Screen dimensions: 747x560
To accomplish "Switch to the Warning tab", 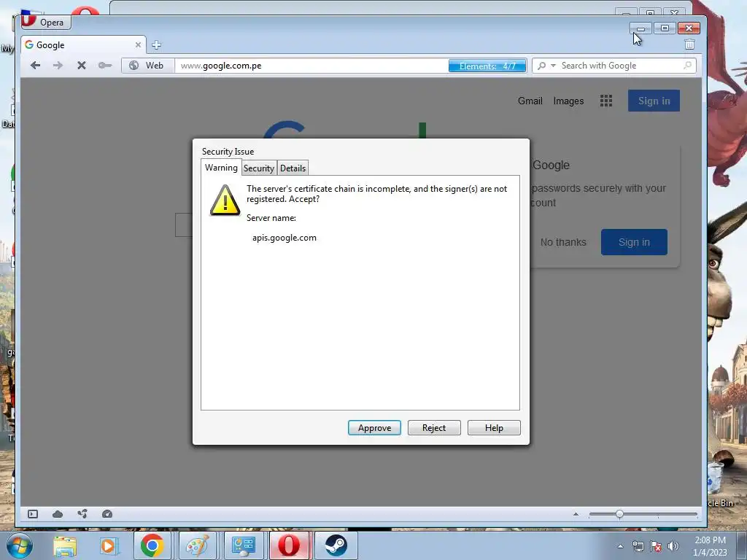I will 221,168.
